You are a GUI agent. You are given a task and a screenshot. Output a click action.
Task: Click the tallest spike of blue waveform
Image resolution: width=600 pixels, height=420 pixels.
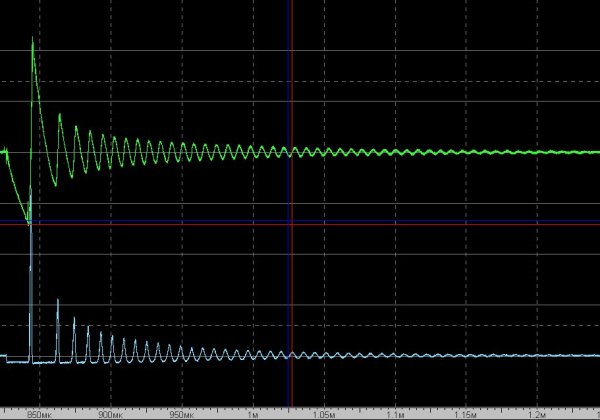31,228
